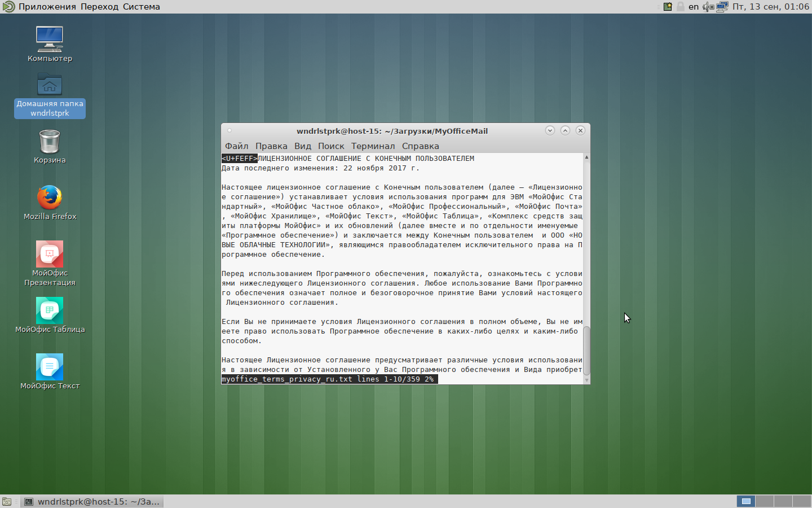The width and height of the screenshot is (812, 508).
Task: Open the Переход menu
Action: tap(100, 7)
